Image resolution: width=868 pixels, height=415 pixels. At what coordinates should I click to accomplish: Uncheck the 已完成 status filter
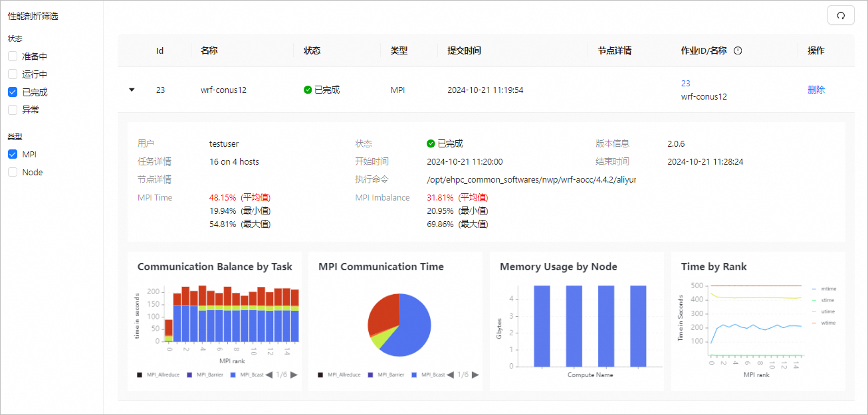point(13,92)
